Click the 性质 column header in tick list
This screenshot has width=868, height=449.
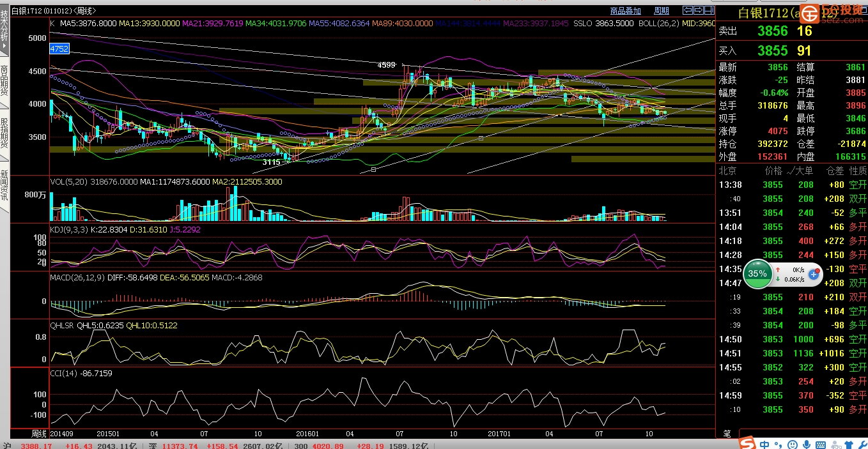pyautogui.click(x=858, y=171)
